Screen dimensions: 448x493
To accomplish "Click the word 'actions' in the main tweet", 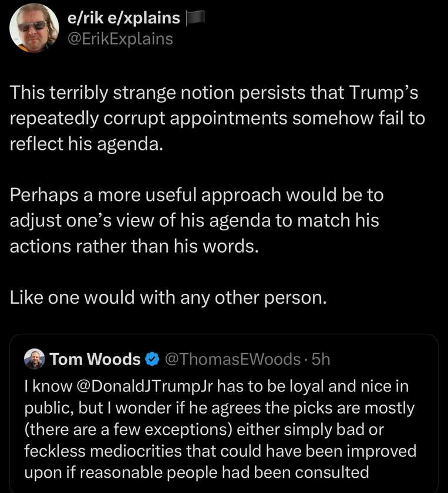I will tap(40, 246).
